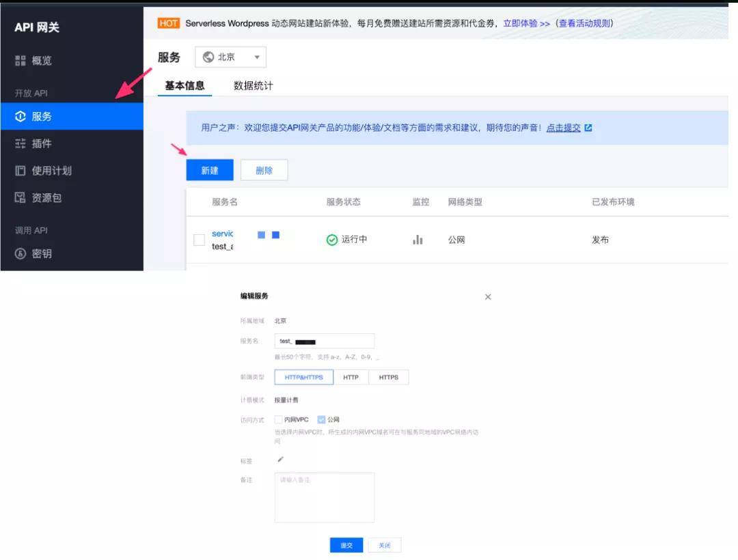Image resolution: width=738 pixels, height=560 pixels.
Task: Click the 新建 (New) button
Action: pos(210,170)
